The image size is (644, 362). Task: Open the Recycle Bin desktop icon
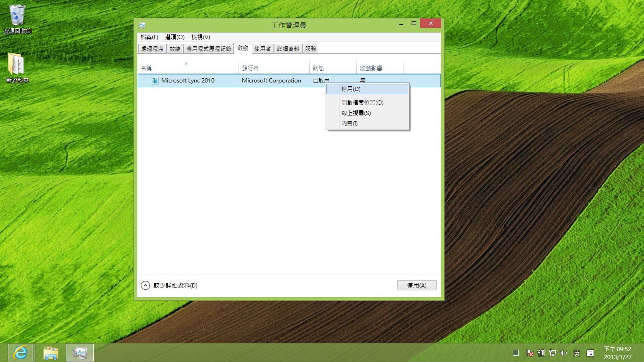pyautogui.click(x=17, y=19)
